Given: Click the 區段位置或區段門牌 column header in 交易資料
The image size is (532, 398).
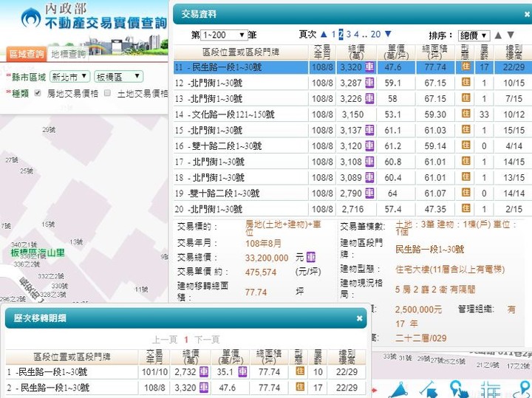Looking at the screenshot, I should pos(241,52).
